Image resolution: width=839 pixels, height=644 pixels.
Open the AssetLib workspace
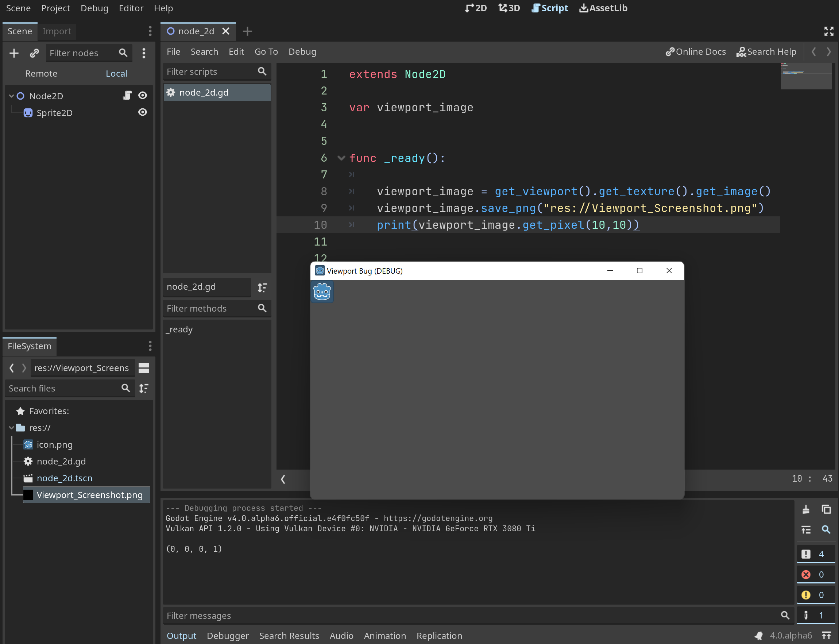[603, 8]
